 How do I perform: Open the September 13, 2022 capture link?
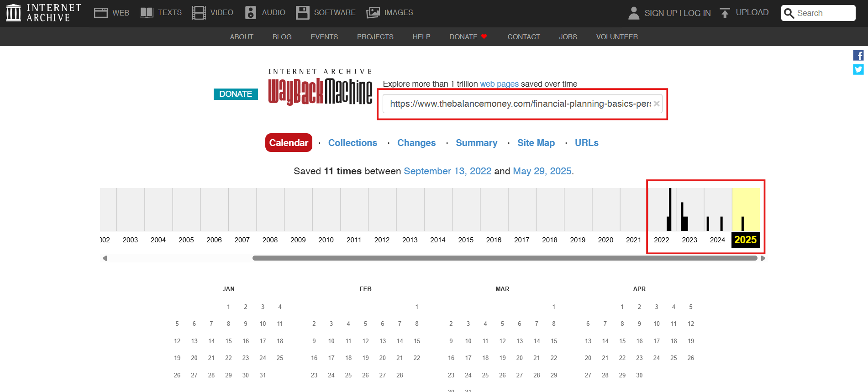coord(447,171)
